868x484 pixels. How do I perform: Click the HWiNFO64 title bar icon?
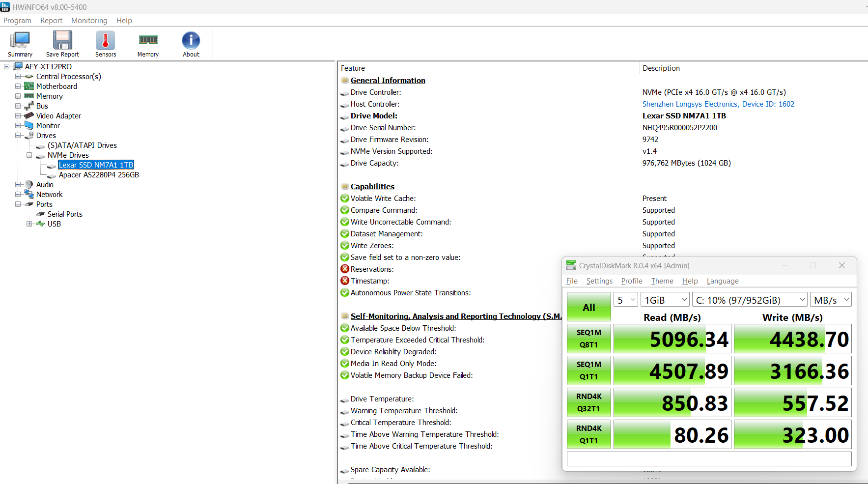[x=5, y=7]
